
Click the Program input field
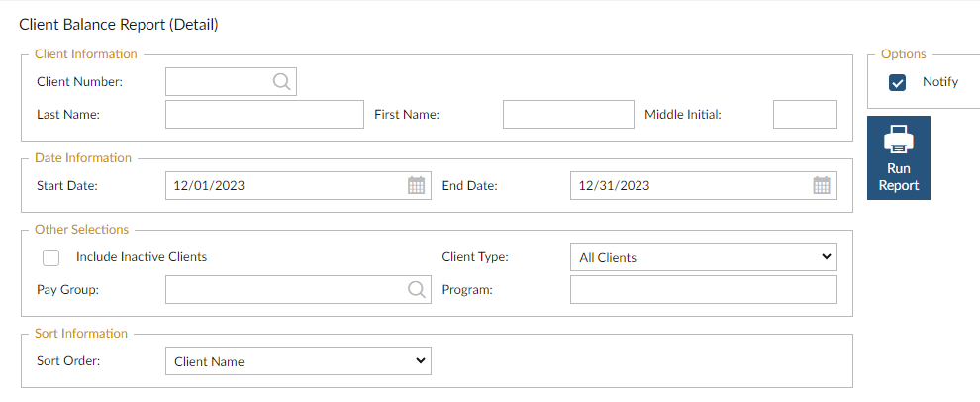point(703,289)
